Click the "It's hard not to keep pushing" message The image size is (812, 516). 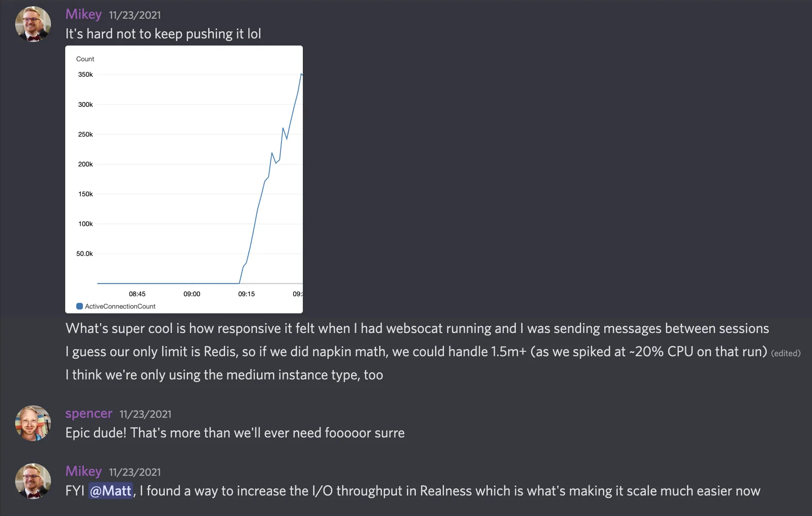(163, 34)
